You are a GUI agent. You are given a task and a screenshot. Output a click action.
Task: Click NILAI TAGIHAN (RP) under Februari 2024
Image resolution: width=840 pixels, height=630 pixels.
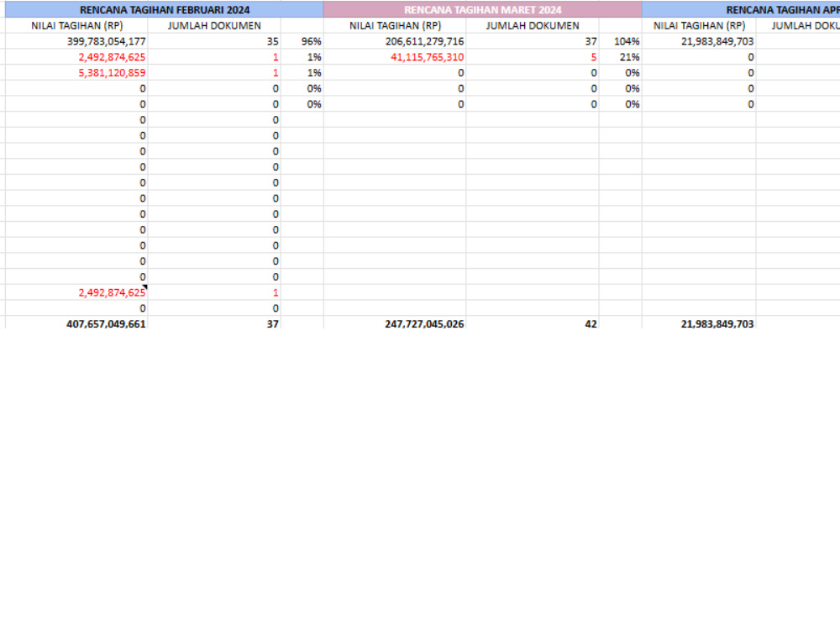click(x=76, y=26)
